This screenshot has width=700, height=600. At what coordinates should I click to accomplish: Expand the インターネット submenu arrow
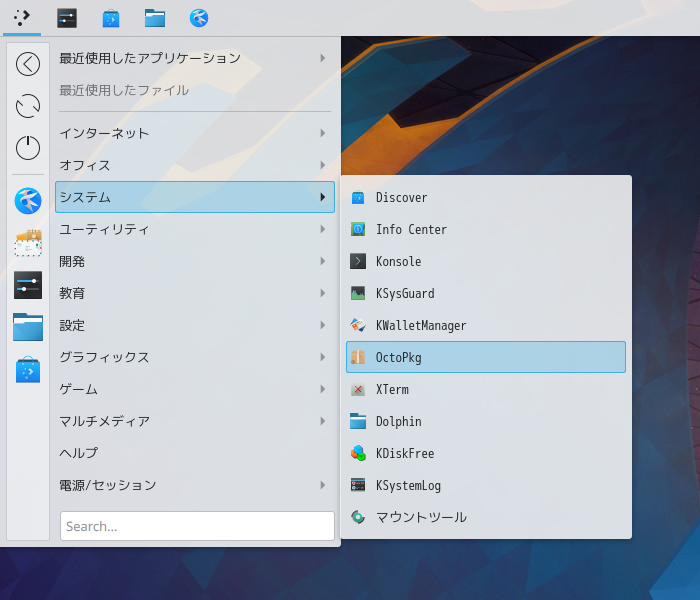click(322, 133)
